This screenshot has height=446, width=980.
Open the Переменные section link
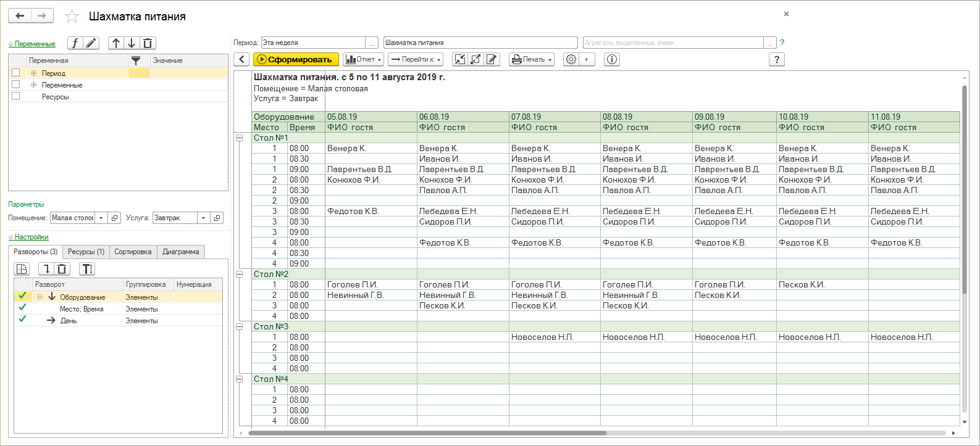point(32,44)
